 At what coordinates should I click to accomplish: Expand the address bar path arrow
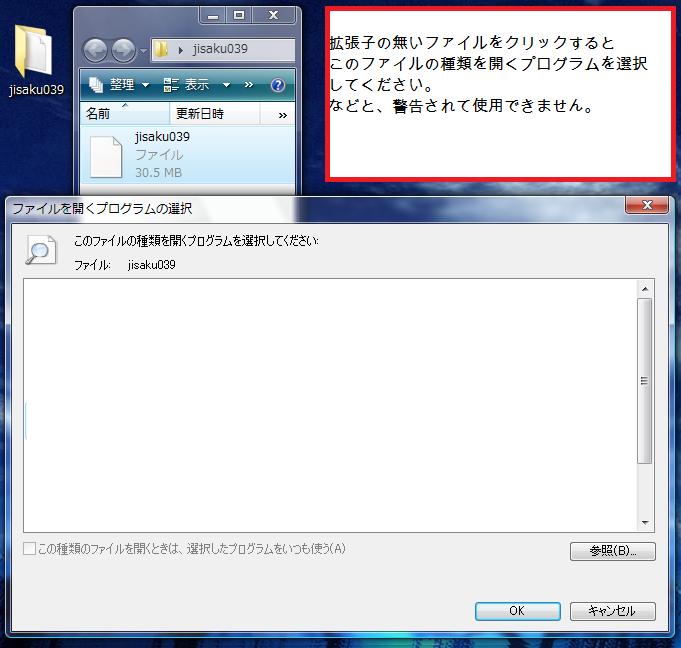pos(181,50)
